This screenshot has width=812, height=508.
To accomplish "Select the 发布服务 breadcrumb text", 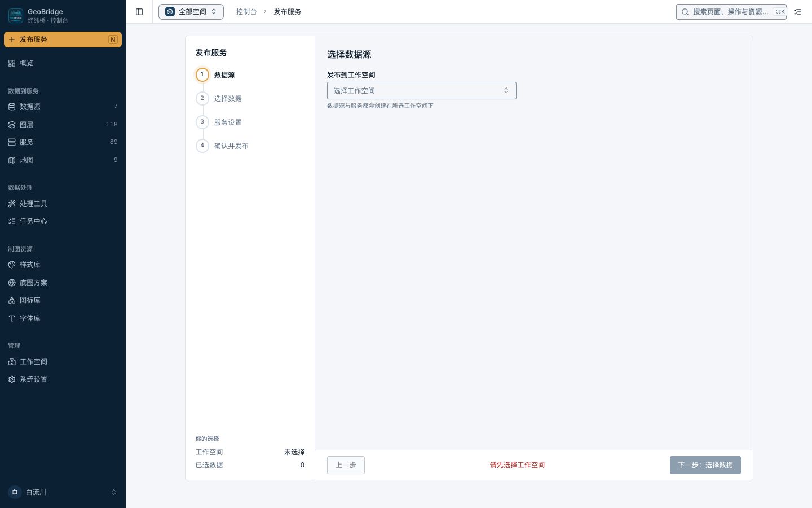I will [x=288, y=12].
